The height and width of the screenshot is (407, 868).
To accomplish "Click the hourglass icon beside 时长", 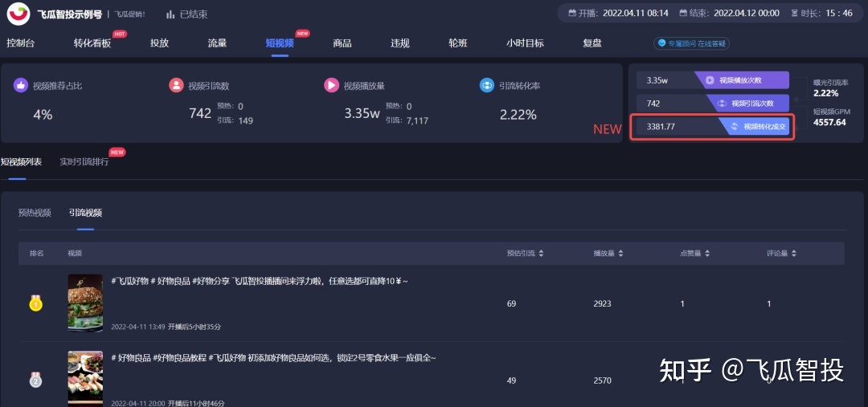I will click(x=795, y=14).
